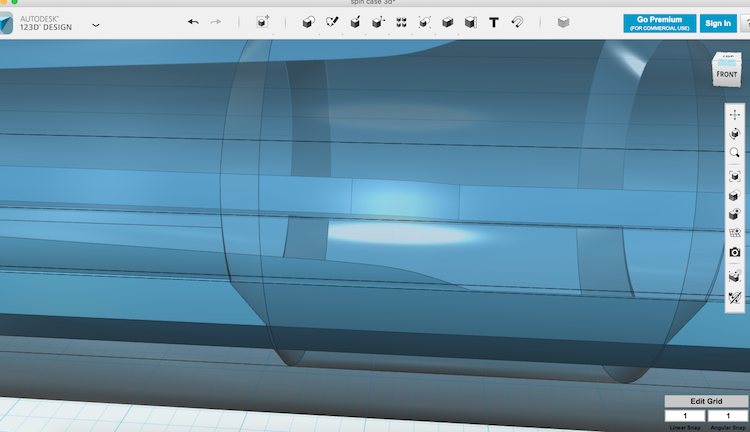Open the Measure tool
750x432 pixels.
click(x=471, y=22)
